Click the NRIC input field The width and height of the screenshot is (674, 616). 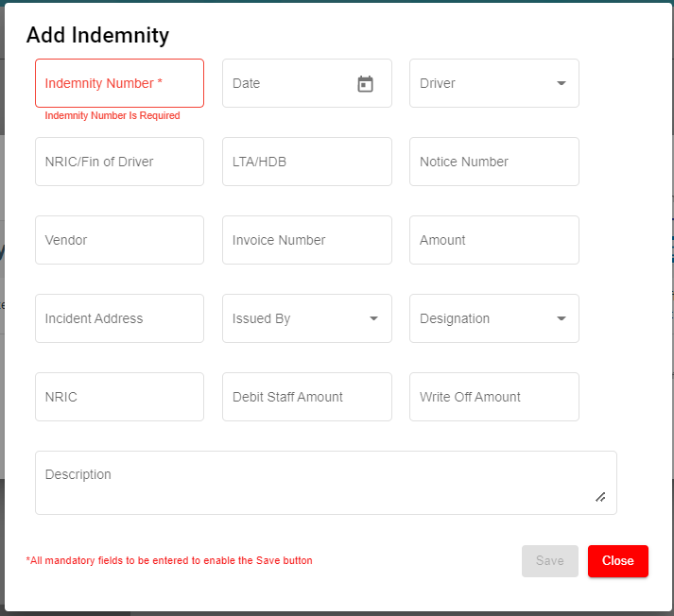(119, 397)
